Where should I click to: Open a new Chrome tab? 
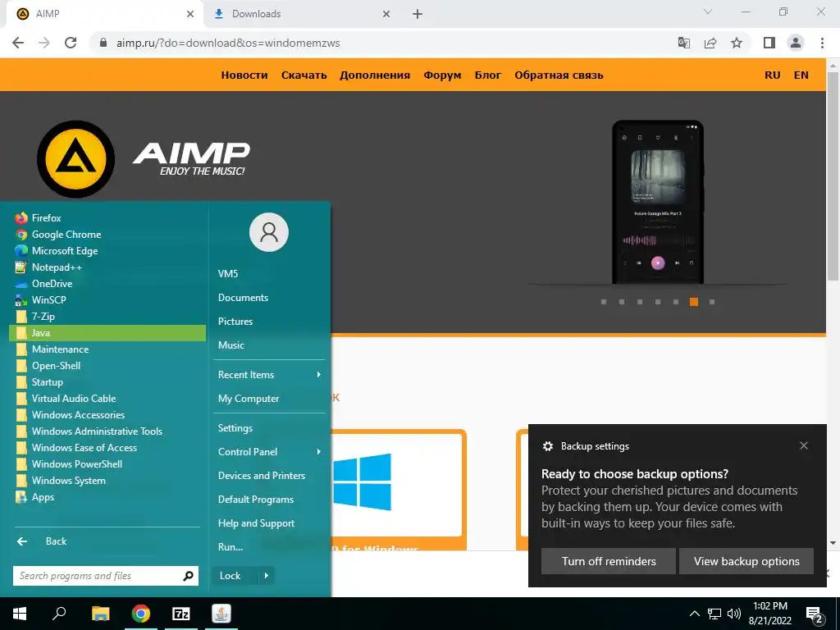(x=418, y=14)
